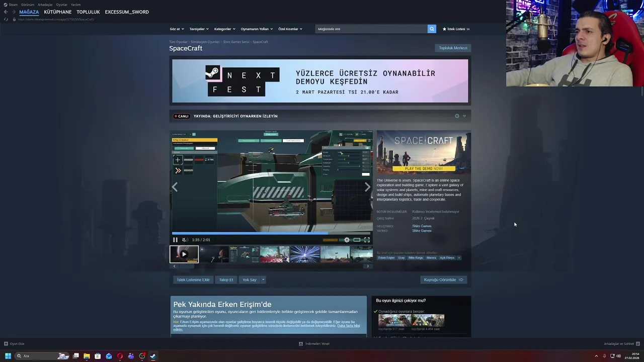Click İstek Listesine Ekle button
This screenshot has height=362, width=644.
[193, 280]
